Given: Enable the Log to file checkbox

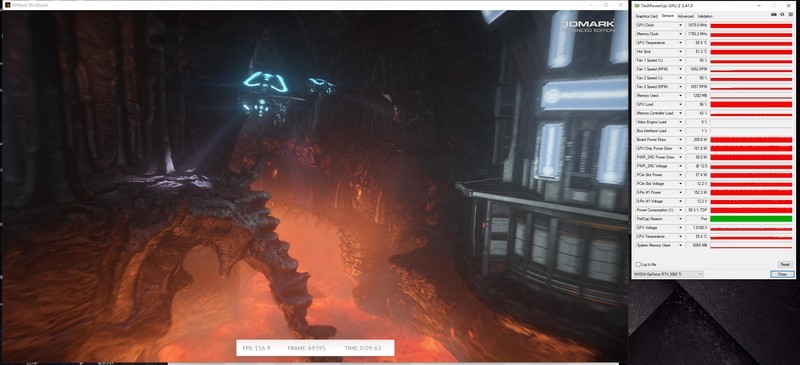Looking at the screenshot, I should pos(638,264).
